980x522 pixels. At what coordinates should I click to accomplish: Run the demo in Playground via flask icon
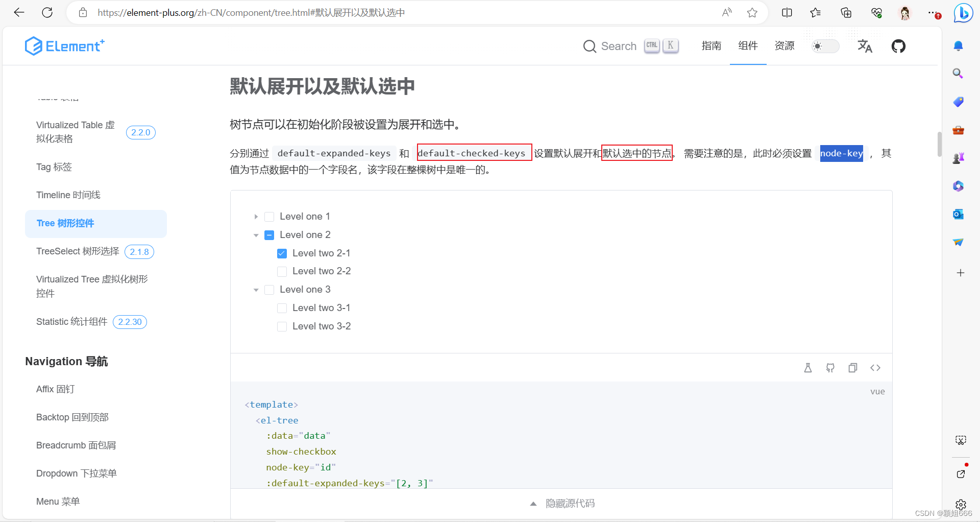click(808, 367)
